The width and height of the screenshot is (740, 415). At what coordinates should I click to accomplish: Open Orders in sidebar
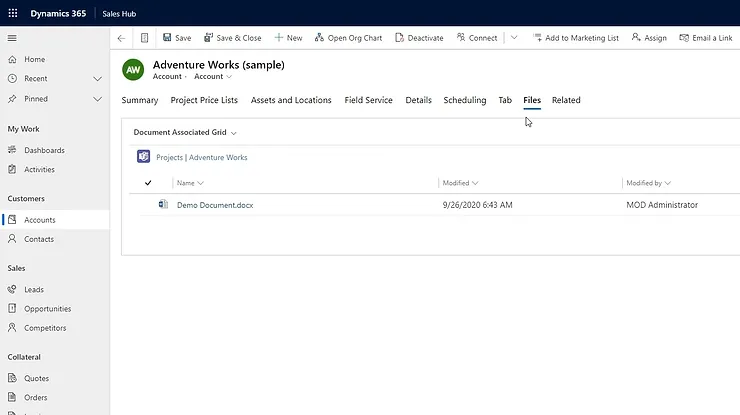(55, 397)
